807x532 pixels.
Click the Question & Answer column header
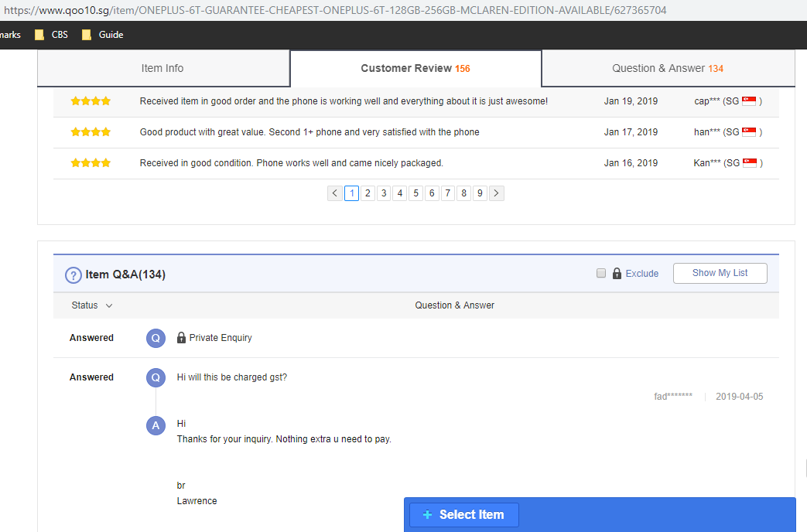point(454,305)
